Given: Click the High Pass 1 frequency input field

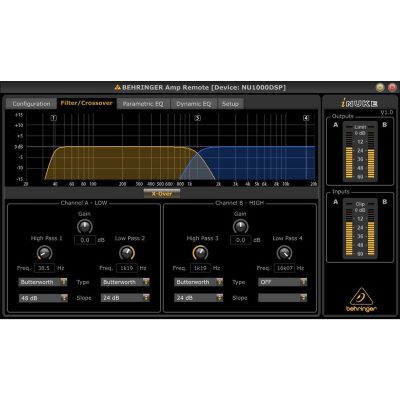Looking at the screenshot, I should coord(44,268).
